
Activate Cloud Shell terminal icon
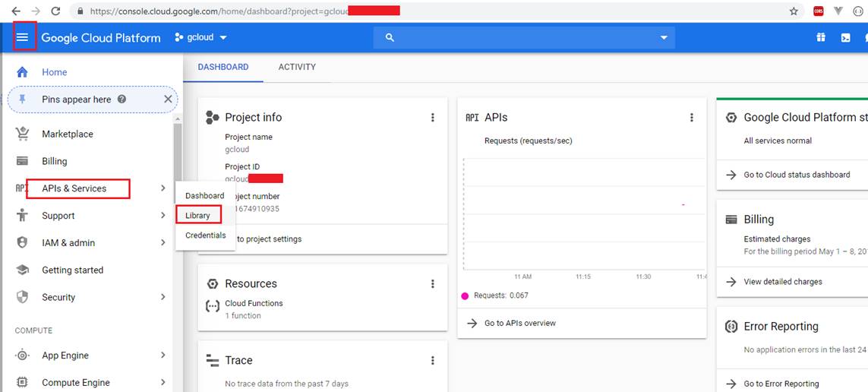pos(845,38)
